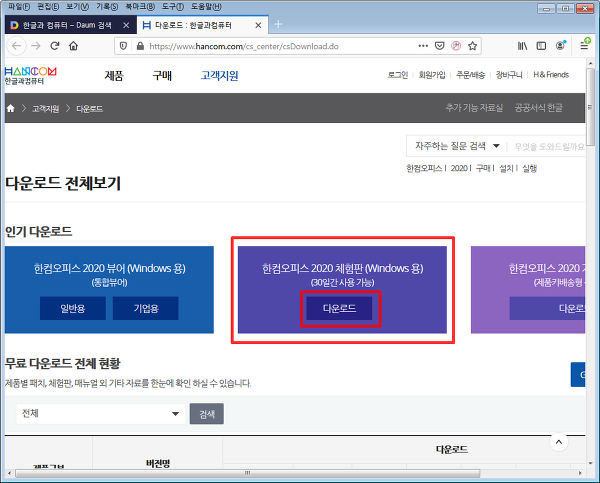This screenshot has height=483, width=600.
Task: Click the 무엇을 도와드릴까요 search field
Action: coord(548,146)
